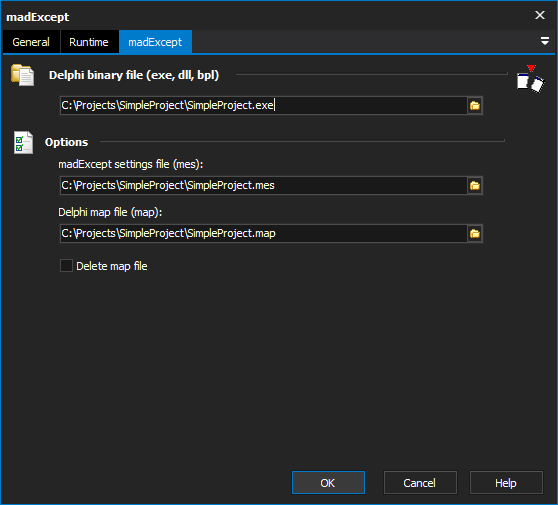The image size is (558, 505).
Task: Click the madExcept action icon at top right
Action: [530, 79]
